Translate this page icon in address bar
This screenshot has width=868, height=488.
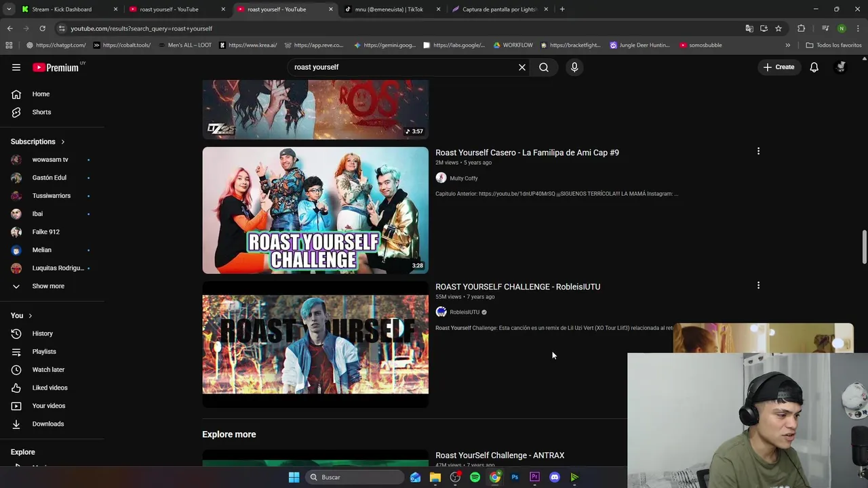(x=749, y=28)
